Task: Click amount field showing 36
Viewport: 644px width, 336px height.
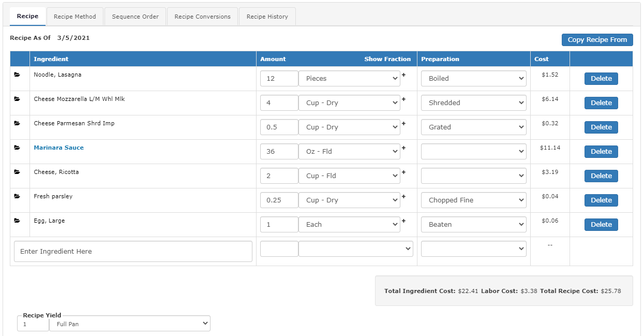Action: (x=279, y=152)
